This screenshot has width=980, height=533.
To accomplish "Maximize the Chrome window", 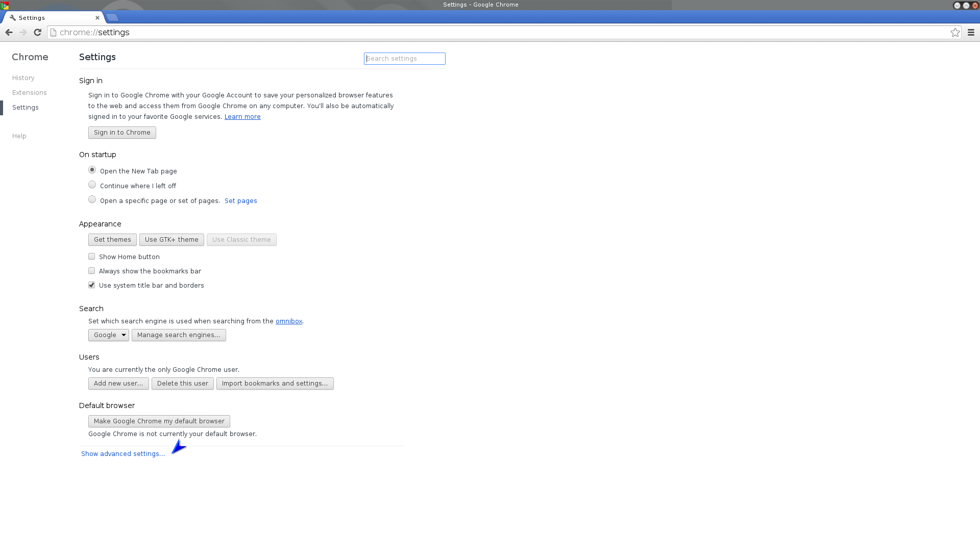I will point(966,5).
